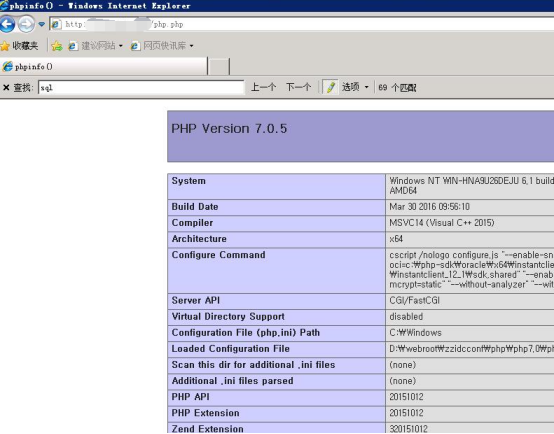This screenshot has width=554, height=434.
Task: Click the 69 个匹配 match count text
Action: (397, 87)
